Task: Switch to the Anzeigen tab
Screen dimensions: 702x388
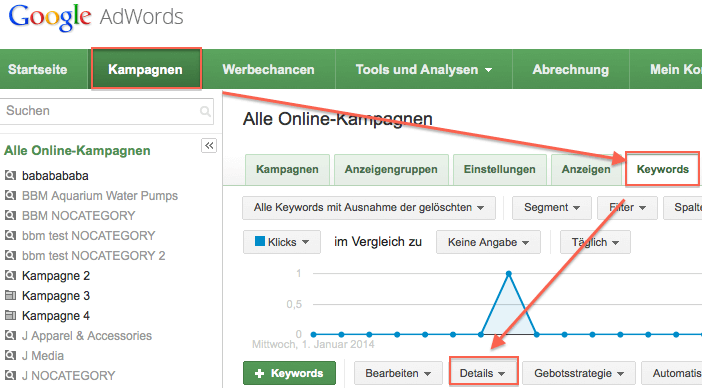Action: pos(586,170)
